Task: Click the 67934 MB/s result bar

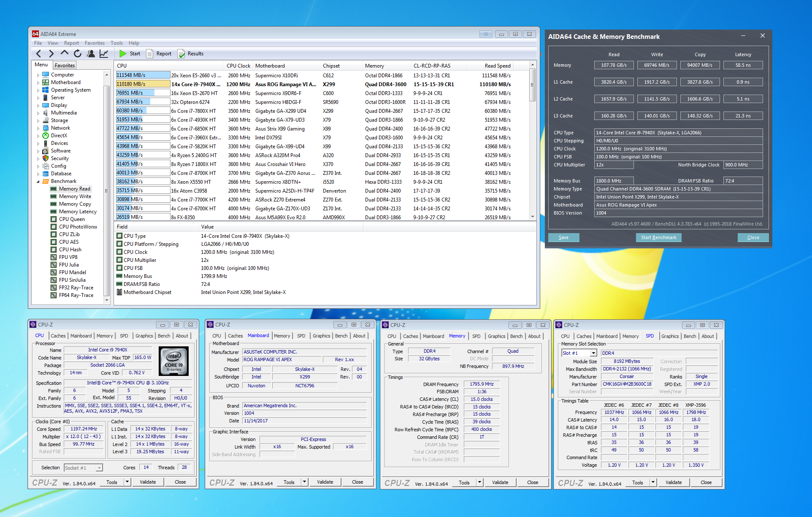Action: tap(143, 102)
